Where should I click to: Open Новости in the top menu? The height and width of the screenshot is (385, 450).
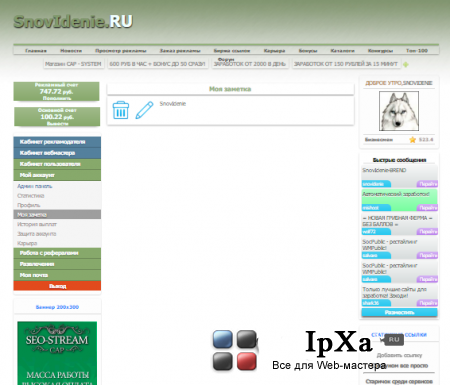coord(71,51)
